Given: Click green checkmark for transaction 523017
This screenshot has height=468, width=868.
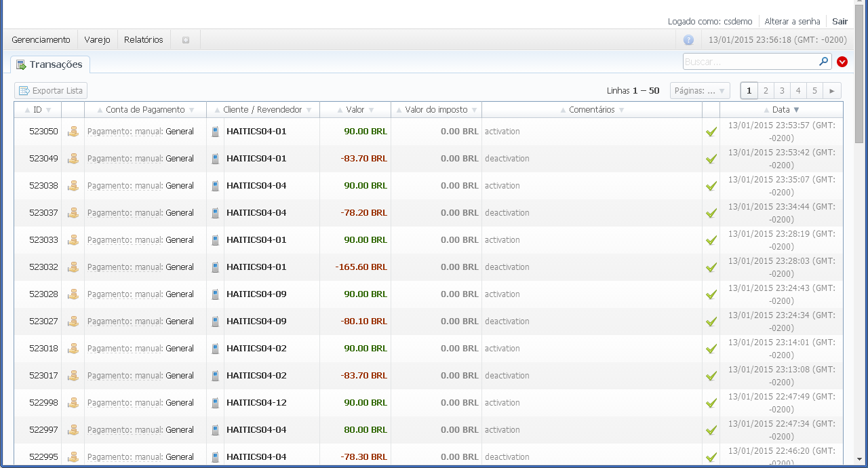Looking at the screenshot, I should tap(711, 376).
